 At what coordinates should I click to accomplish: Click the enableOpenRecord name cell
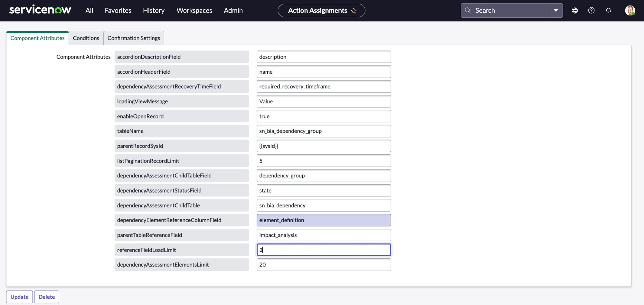182,116
